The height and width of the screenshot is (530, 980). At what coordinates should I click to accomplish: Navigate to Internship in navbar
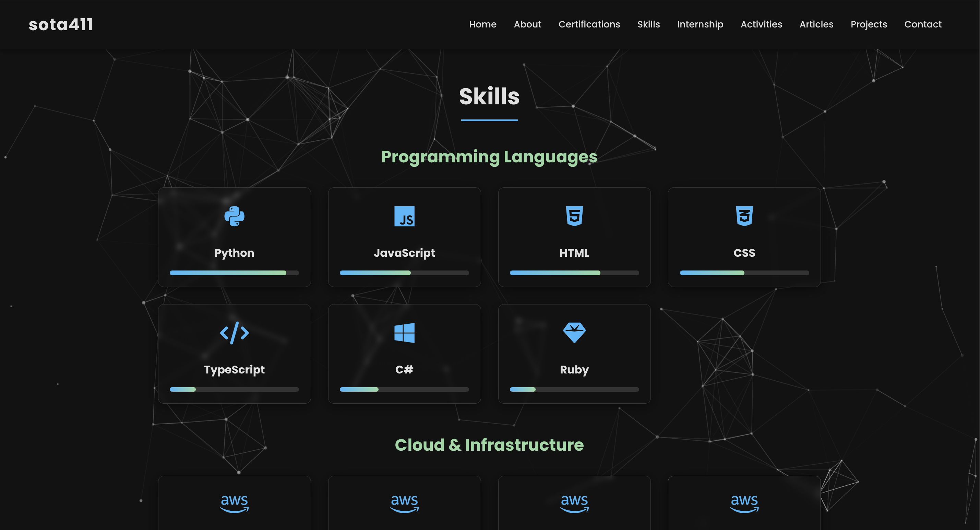(700, 24)
